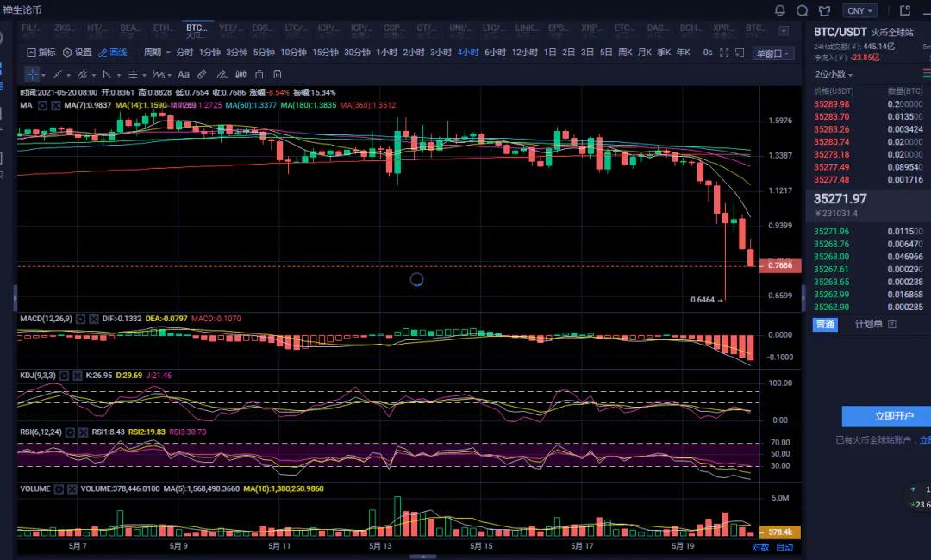Select the 1小时 timeframe
Image resolution: width=931 pixels, height=560 pixels.
tap(386, 53)
